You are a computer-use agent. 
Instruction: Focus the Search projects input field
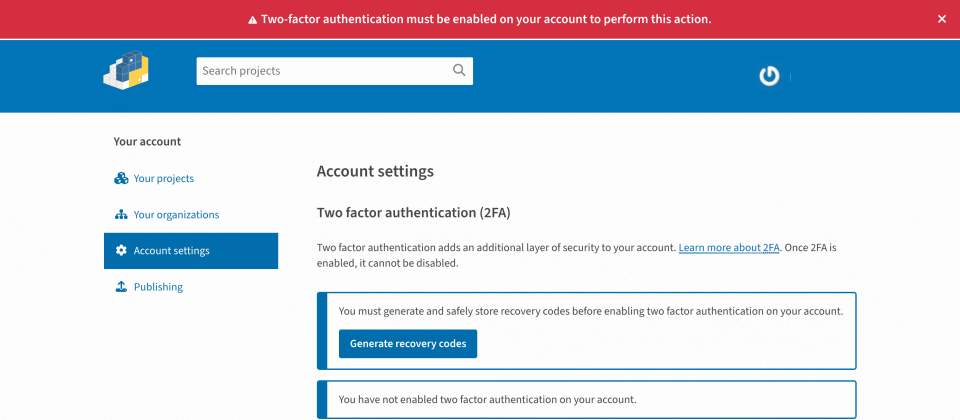[322, 71]
